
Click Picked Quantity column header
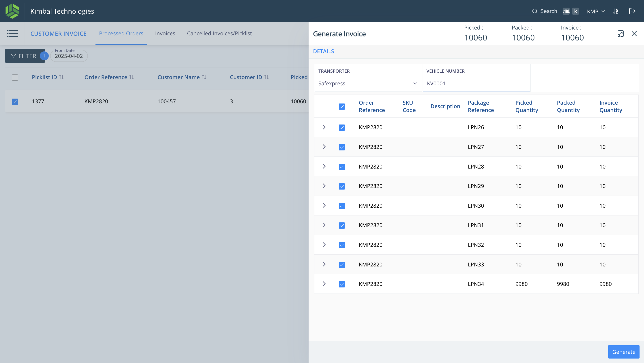coord(527,106)
